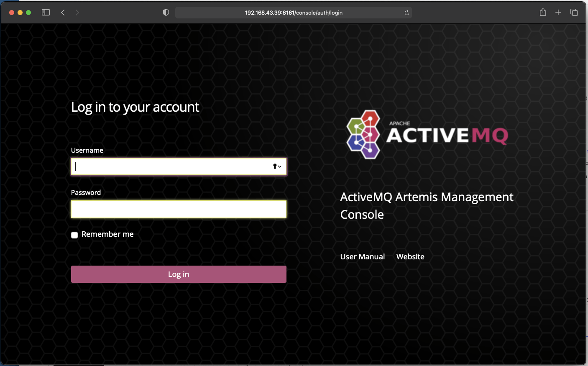The image size is (588, 366).
Task: Go back using the back arrow
Action: (63, 13)
